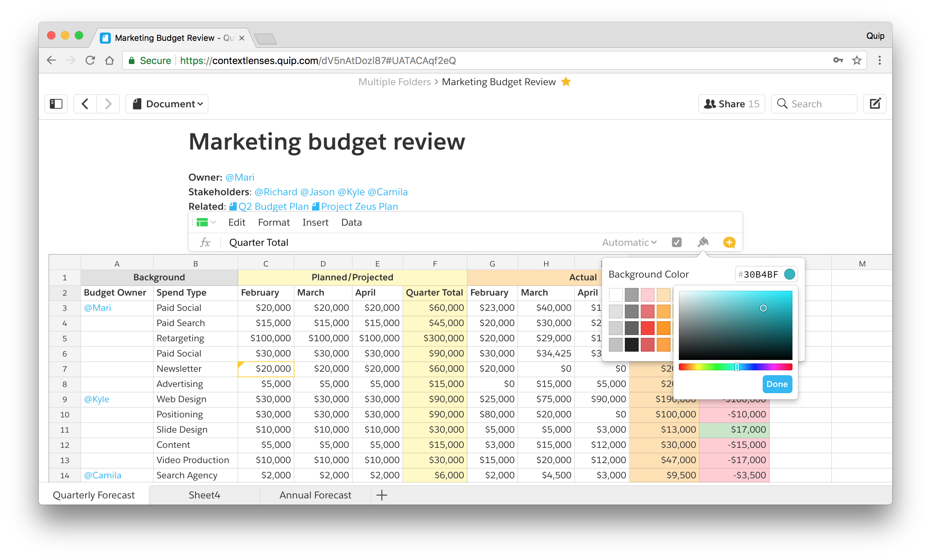Image resolution: width=931 pixels, height=560 pixels.
Task: Go back with the document back arrow
Action: (x=85, y=104)
